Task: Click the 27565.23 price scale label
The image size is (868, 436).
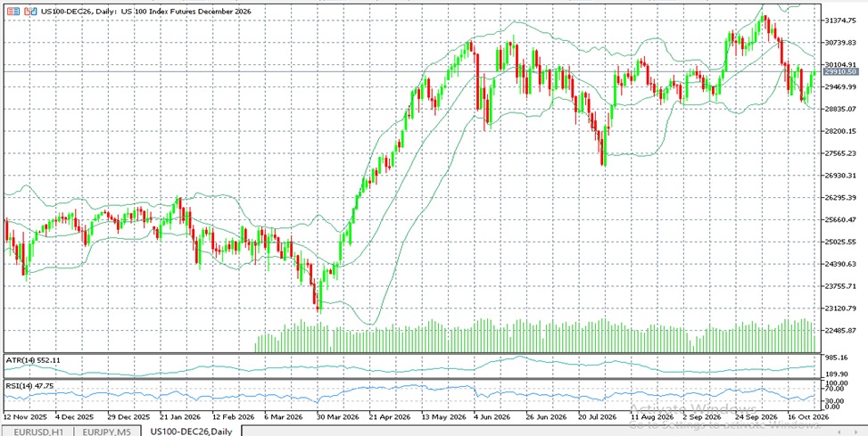Action: tap(840, 153)
